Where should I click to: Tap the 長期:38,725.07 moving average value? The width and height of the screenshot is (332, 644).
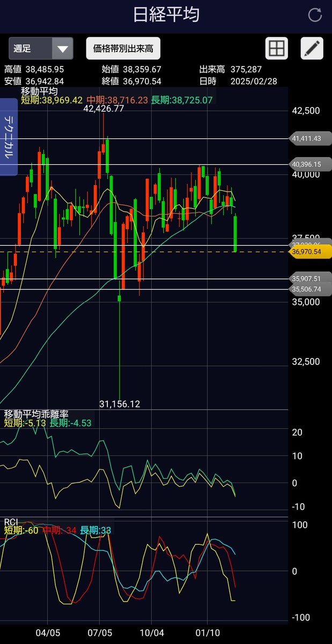click(x=182, y=100)
